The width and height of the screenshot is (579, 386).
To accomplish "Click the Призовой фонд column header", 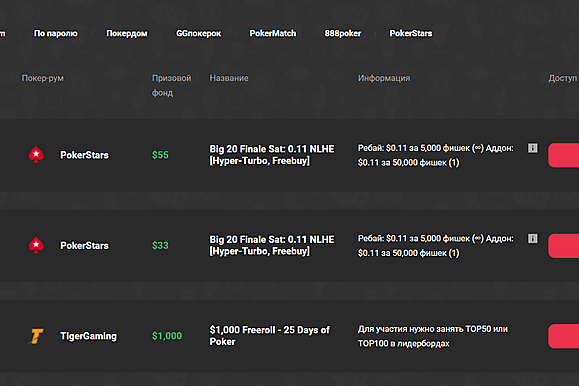I will (x=171, y=85).
